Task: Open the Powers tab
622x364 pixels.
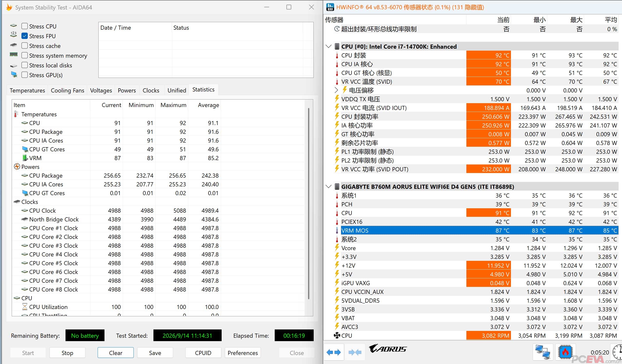Action: [127, 90]
